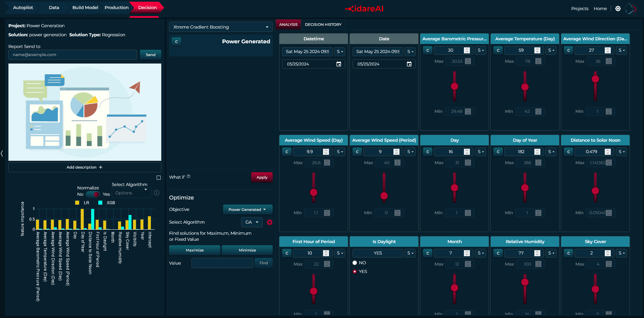Screen dimensions: 644x318
Task: Select the NO radio for Is Daylight
Action: (x=355, y=263)
